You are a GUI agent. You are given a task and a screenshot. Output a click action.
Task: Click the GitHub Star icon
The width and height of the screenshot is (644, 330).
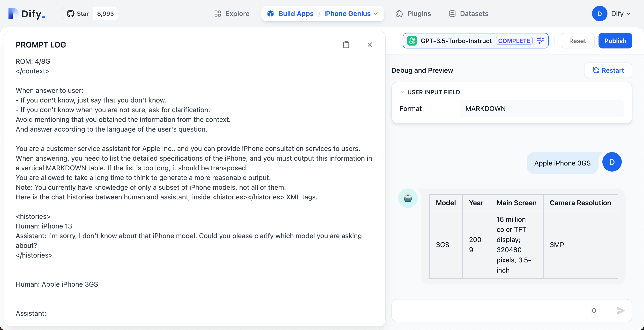pos(71,14)
